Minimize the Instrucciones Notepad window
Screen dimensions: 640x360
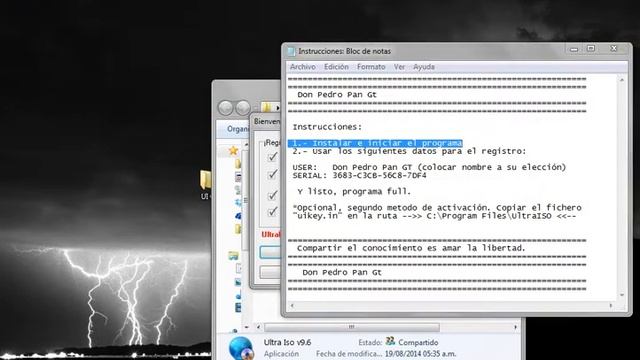(x=574, y=49)
